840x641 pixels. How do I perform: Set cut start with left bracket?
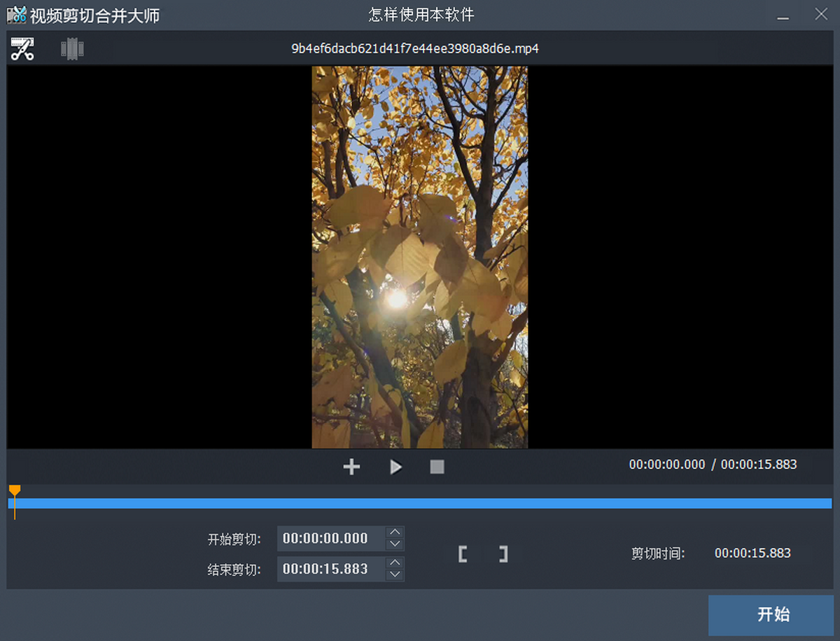click(463, 554)
